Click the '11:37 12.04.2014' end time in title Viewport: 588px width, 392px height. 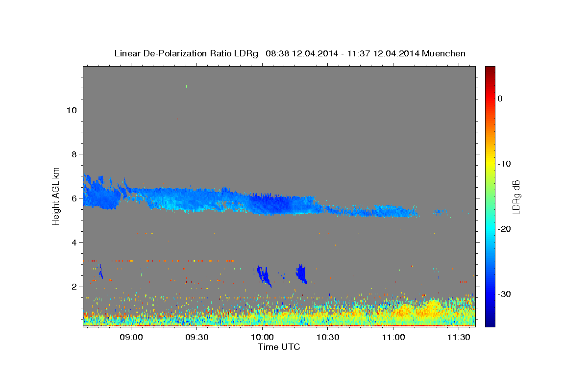click(x=383, y=53)
